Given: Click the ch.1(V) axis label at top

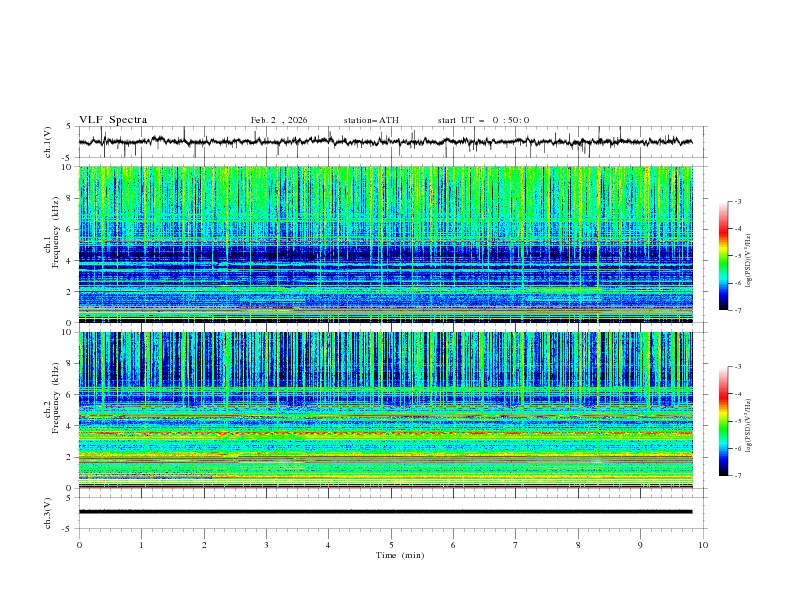Looking at the screenshot, I should pos(48,142).
